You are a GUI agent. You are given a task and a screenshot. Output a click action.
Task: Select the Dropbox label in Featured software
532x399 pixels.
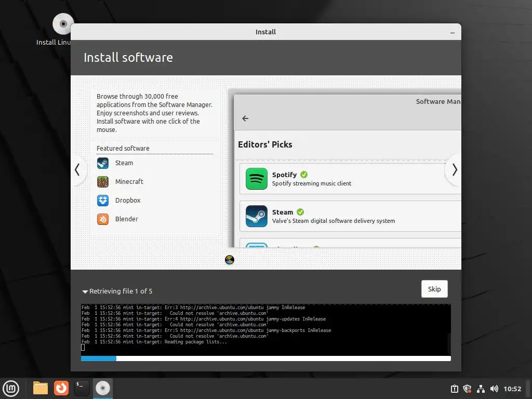[128, 200]
